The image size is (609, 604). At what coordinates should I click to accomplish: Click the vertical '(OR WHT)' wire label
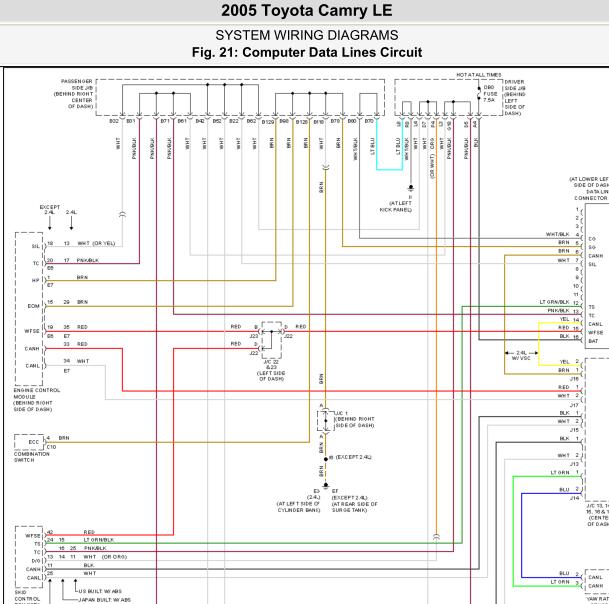click(432, 166)
